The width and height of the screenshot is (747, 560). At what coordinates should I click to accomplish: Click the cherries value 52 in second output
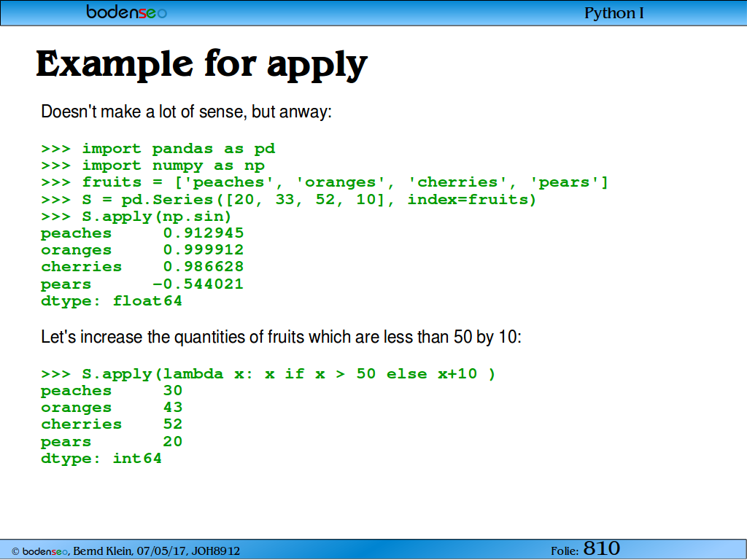coord(172,424)
